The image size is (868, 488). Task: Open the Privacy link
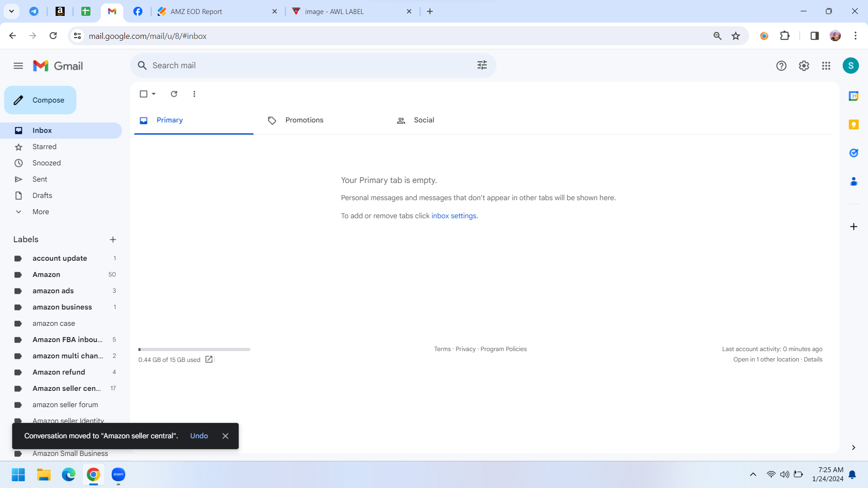[466, 349]
